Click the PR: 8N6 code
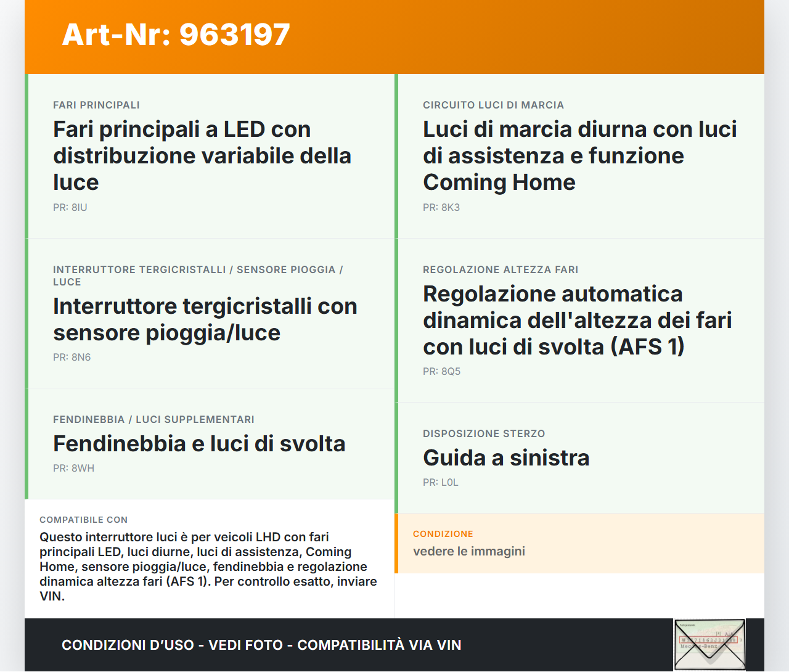Screen dimensions: 789x672 click(x=72, y=356)
